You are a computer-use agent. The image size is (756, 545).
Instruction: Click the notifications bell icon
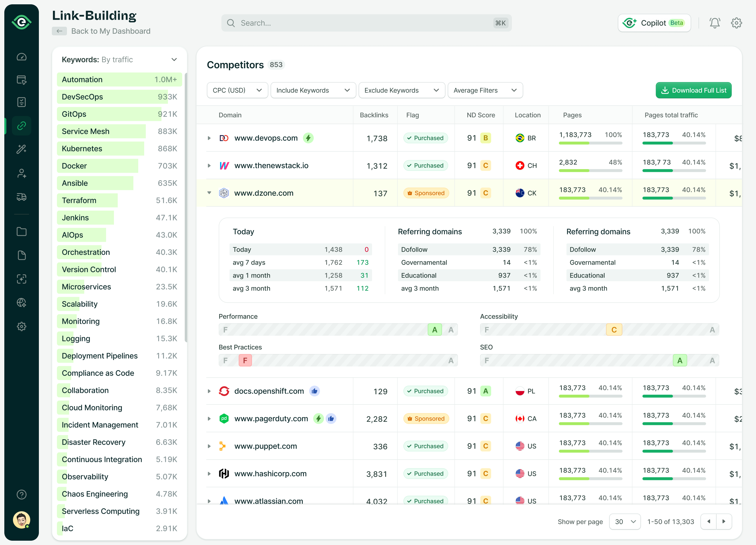(714, 23)
